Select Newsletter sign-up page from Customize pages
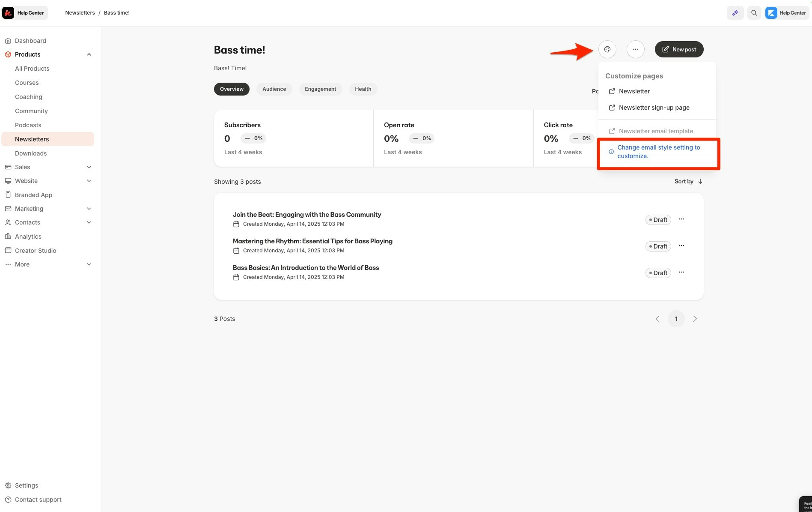The width and height of the screenshot is (812, 512). [654, 107]
